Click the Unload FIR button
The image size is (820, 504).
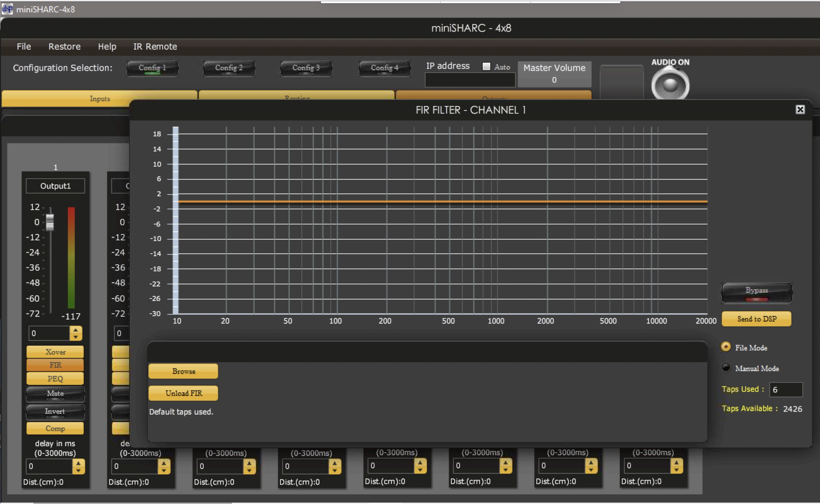pos(183,393)
